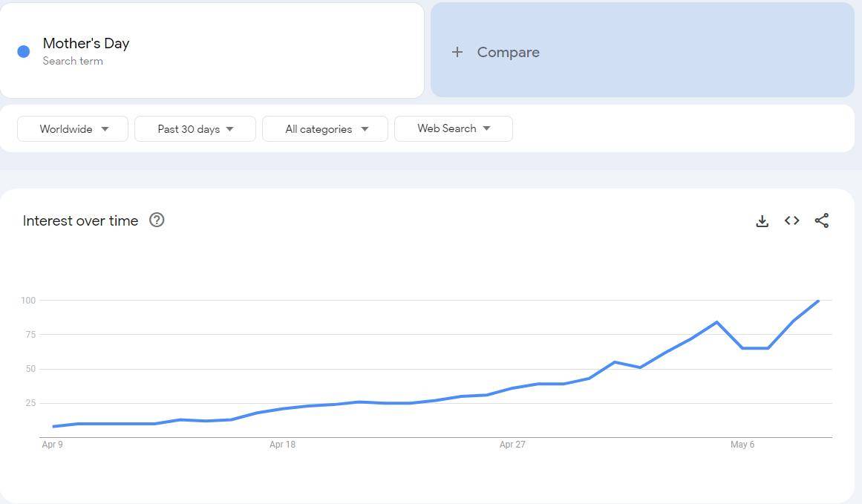
Task: Click the Apr 27 date label on the axis
Action: pos(512,444)
